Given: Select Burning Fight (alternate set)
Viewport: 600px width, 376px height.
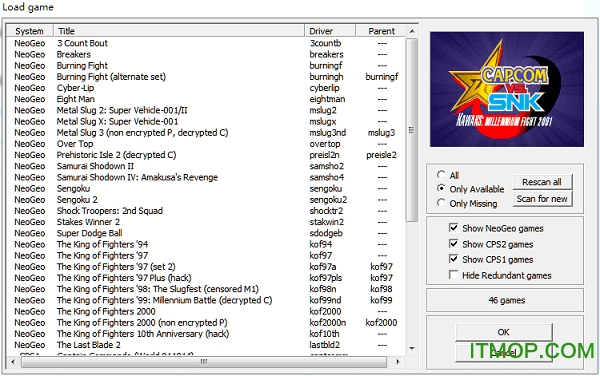Looking at the screenshot, I should pos(206,77).
